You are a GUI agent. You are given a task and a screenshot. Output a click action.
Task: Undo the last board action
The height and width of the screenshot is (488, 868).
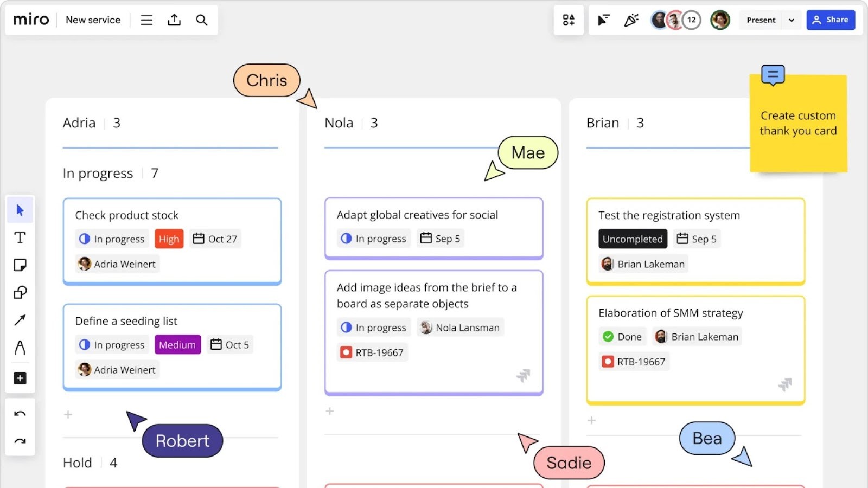point(20,414)
